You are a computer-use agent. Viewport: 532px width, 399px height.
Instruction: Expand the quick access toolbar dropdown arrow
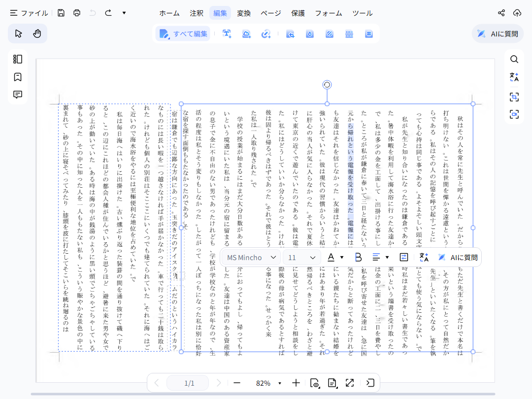coord(124,13)
